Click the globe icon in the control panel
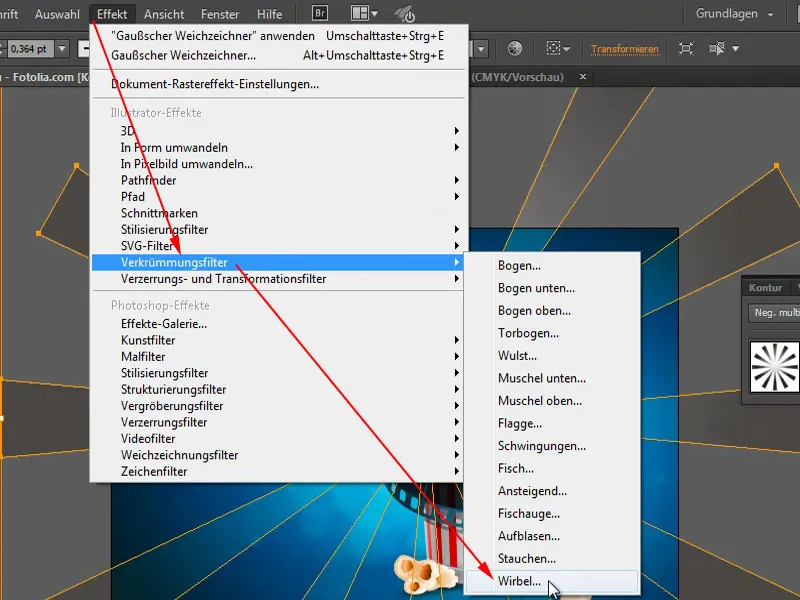The width and height of the screenshot is (800, 600). click(x=514, y=47)
